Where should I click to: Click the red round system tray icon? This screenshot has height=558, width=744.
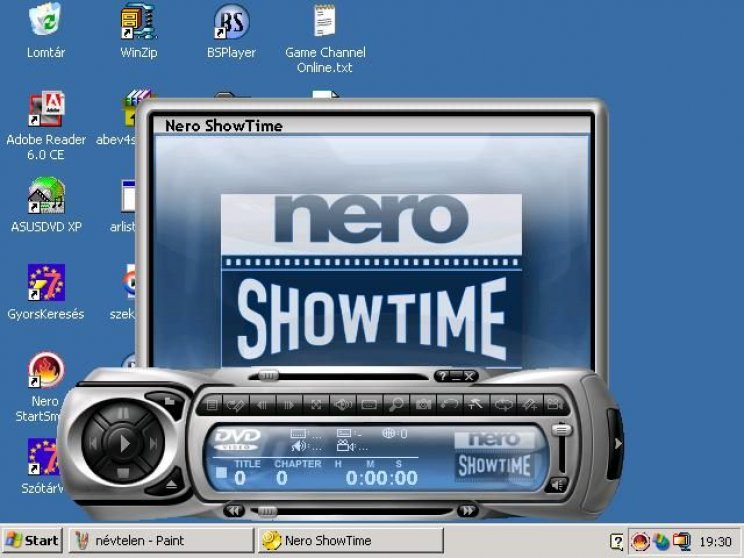640,541
